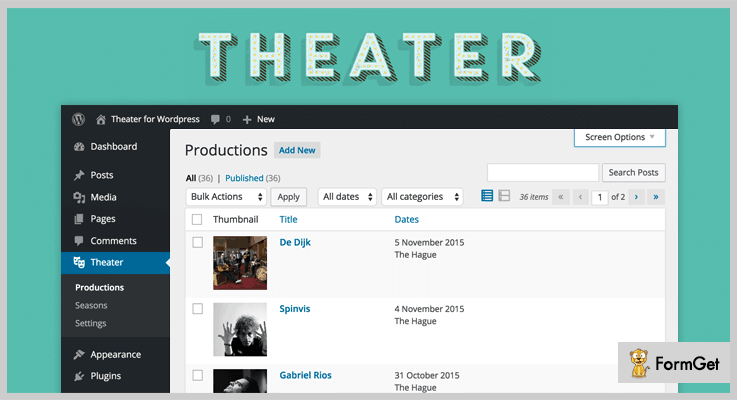
Task: Show the All productions filter
Action: pyautogui.click(x=191, y=178)
